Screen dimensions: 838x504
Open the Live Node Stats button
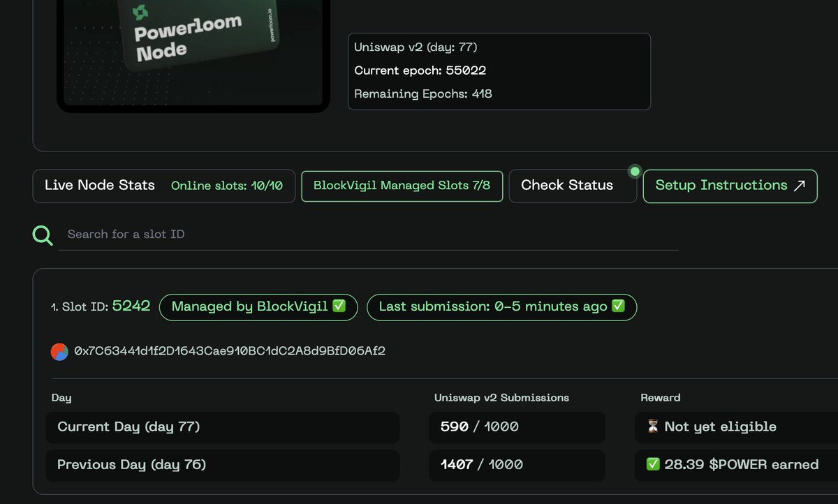click(x=164, y=186)
